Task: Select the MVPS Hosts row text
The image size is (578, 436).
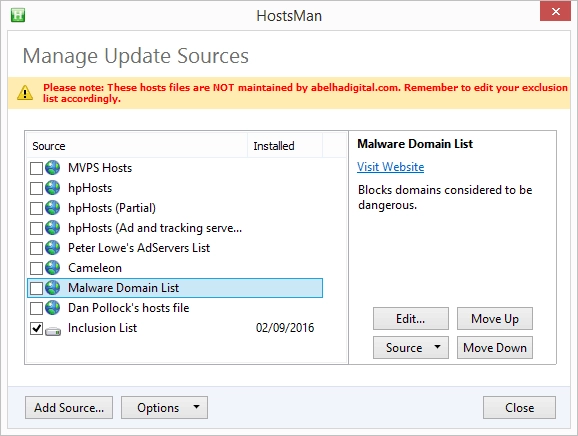Action: coord(100,168)
